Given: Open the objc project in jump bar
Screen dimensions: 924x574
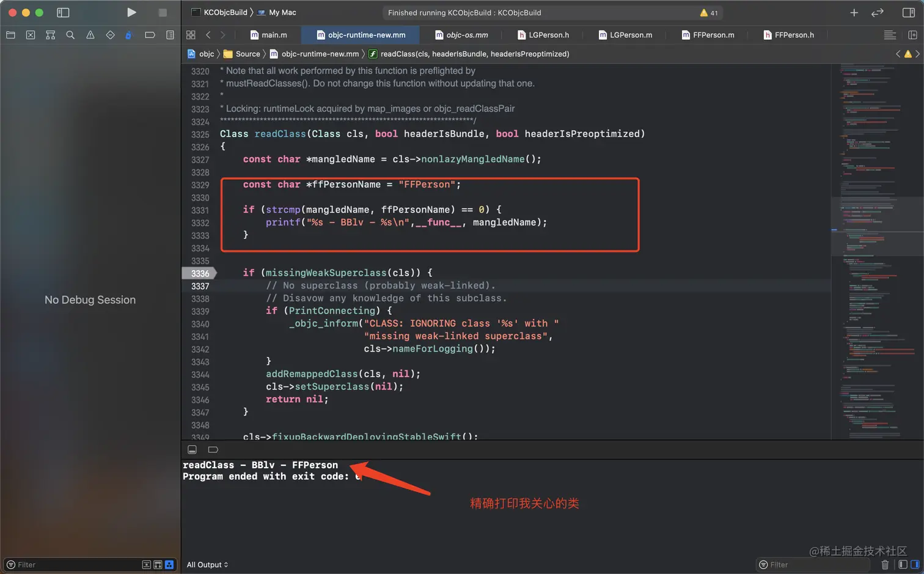Looking at the screenshot, I should pos(201,54).
